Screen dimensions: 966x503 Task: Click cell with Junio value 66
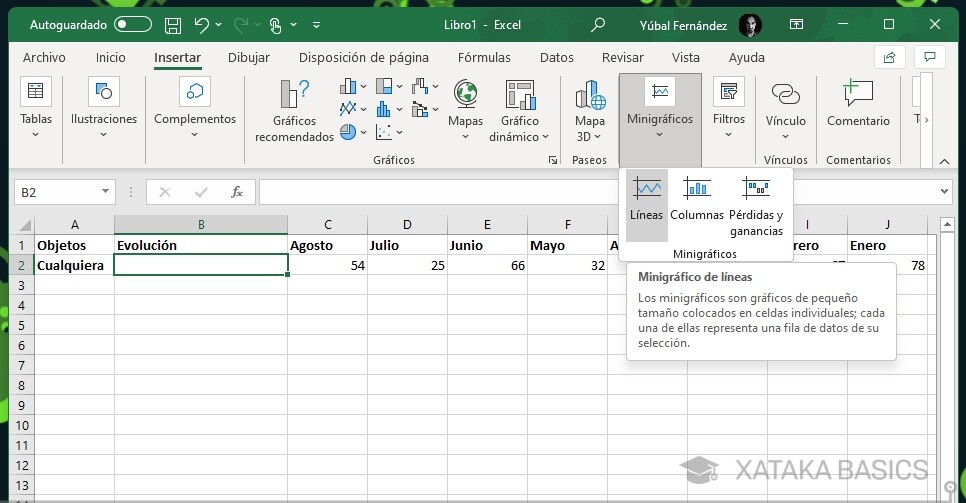coord(487,266)
